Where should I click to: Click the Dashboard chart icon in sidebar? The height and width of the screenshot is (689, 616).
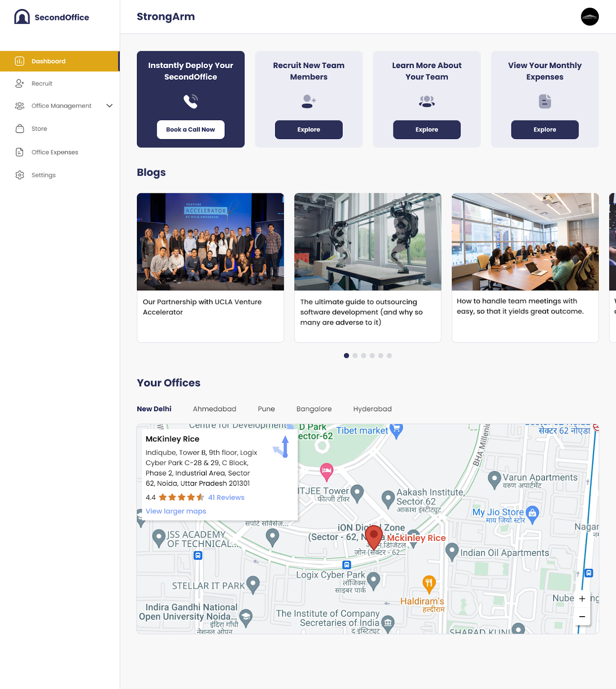point(19,61)
